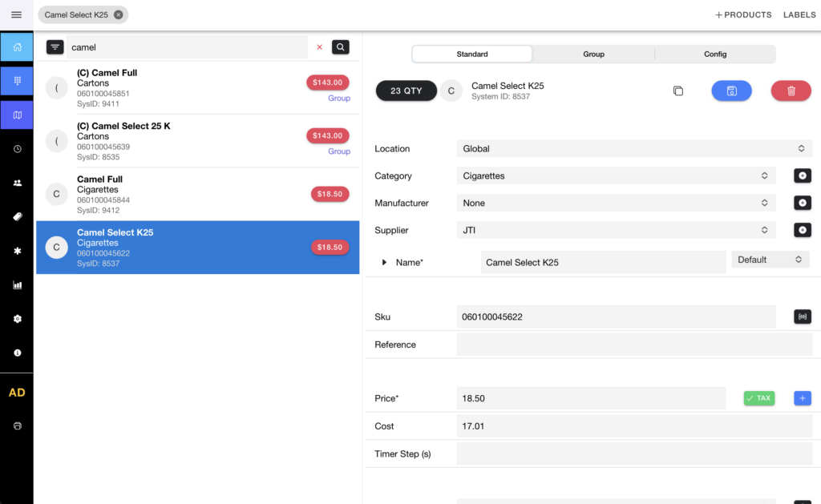Screen dimensions: 821x504
Task: Clear the search text with red X
Action: (x=319, y=47)
